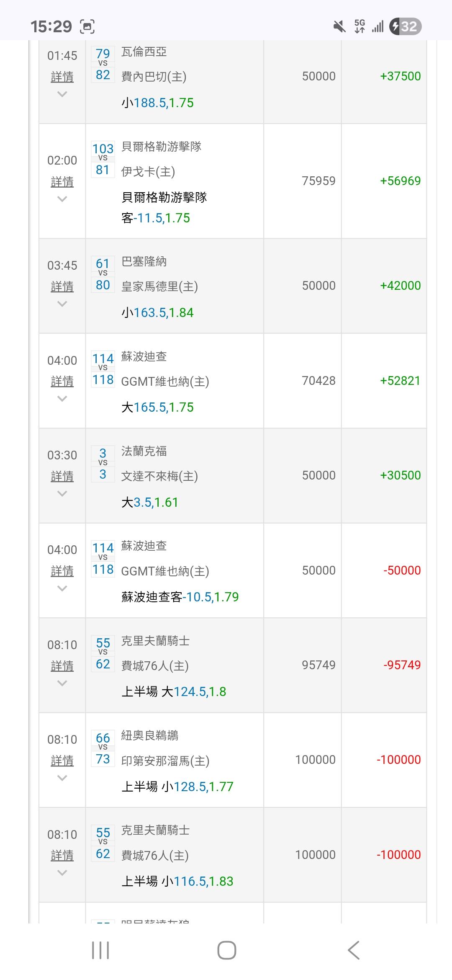Open 詳情 link for the 01:45 match
Viewport: 452px width, 980px height.
[x=62, y=77]
